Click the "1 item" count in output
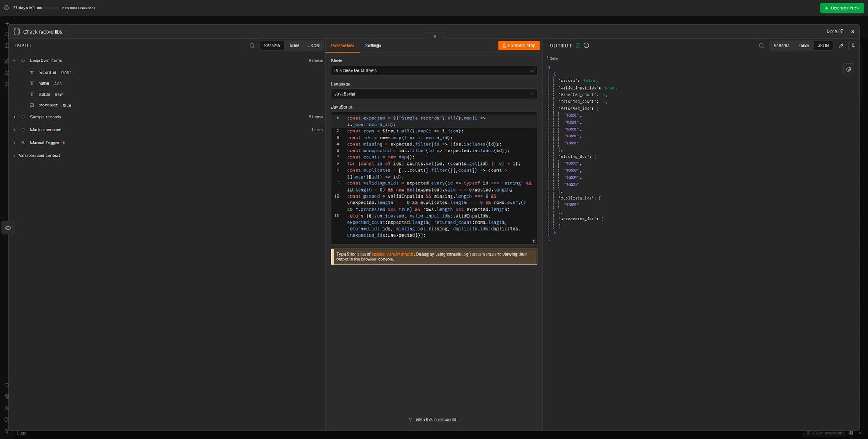The image size is (868, 439). click(552, 58)
